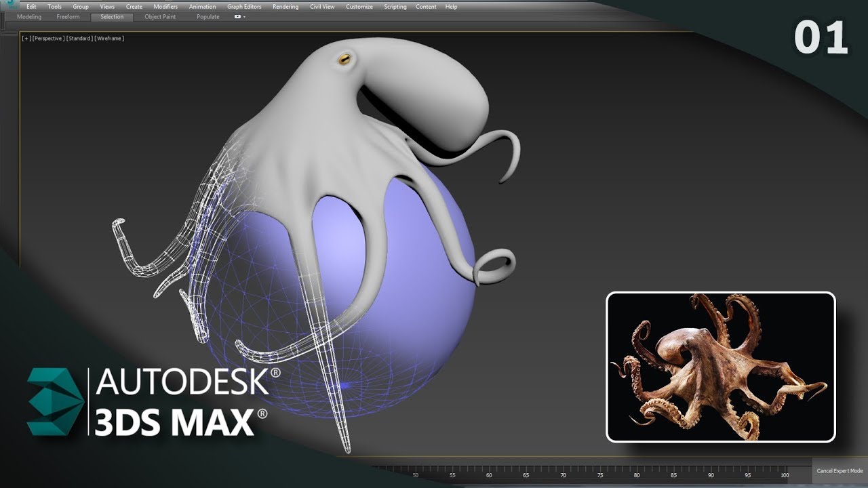Open the [Perspective] viewport view menu
The width and height of the screenshot is (868, 488).
49,39
